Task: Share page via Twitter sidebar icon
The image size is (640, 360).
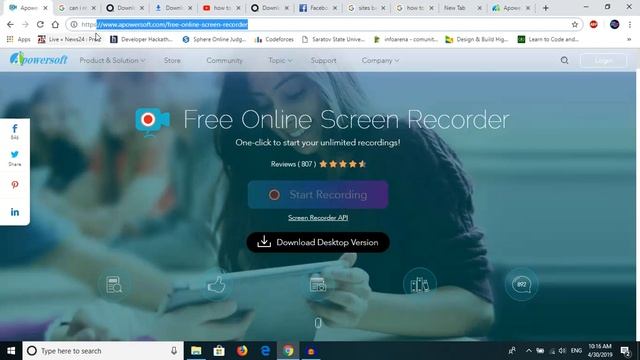Action: pos(15,158)
